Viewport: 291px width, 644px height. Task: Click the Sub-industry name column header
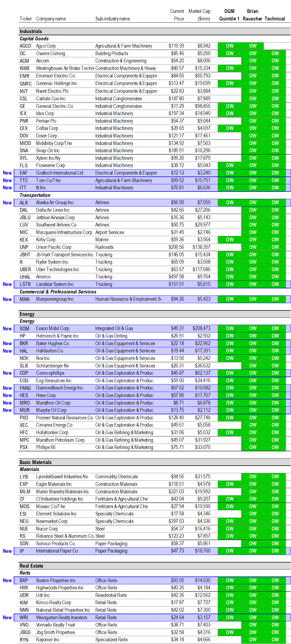113,19
